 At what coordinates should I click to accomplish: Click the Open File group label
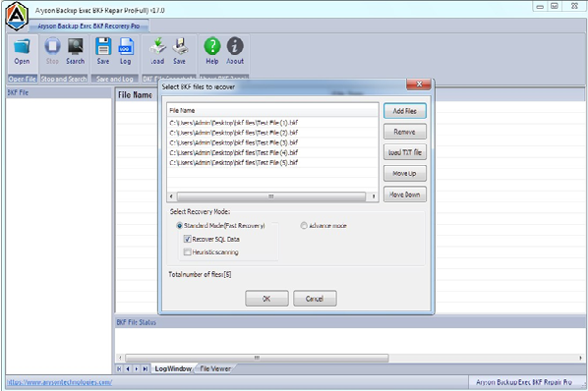coord(23,79)
